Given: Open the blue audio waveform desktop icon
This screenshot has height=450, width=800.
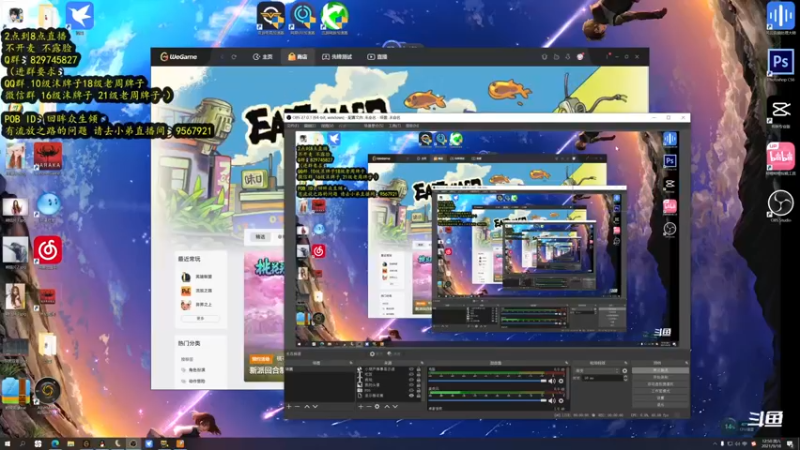Looking at the screenshot, I should point(781,16).
